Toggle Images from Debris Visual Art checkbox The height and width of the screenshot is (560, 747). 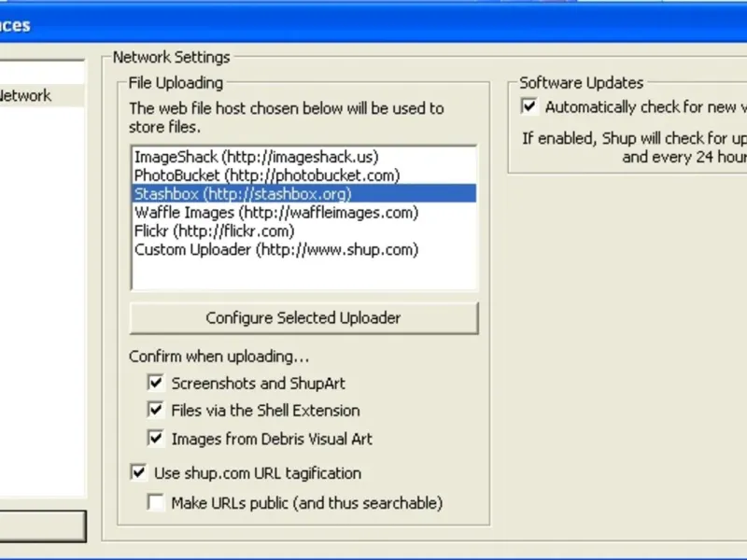pos(156,438)
